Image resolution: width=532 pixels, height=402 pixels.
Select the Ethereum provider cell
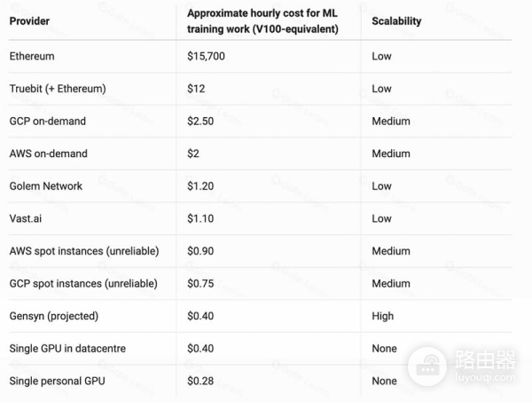pyautogui.click(x=32, y=57)
